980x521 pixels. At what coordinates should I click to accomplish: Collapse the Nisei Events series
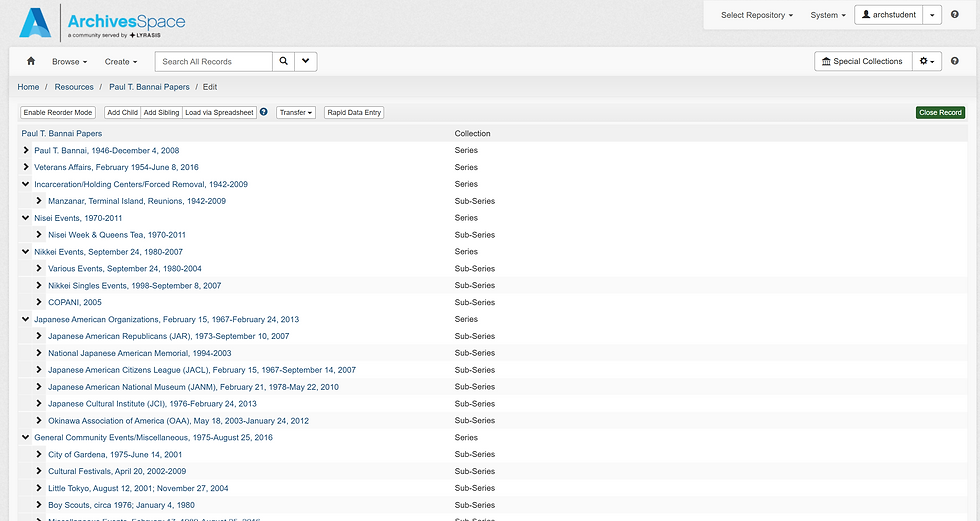tap(26, 218)
